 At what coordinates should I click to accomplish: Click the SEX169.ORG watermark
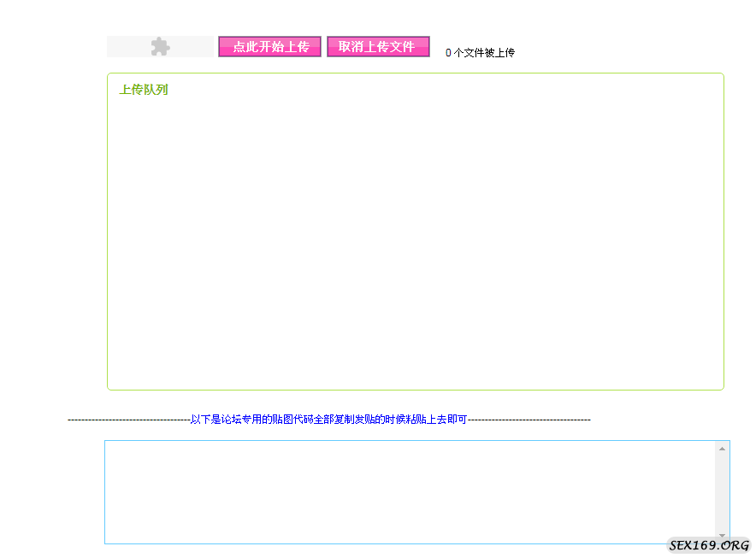(710, 543)
